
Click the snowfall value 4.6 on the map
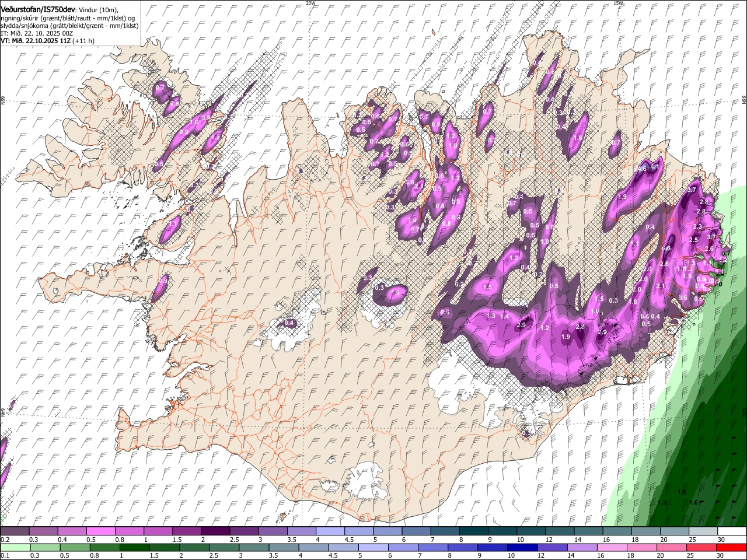pyautogui.click(x=643, y=169)
